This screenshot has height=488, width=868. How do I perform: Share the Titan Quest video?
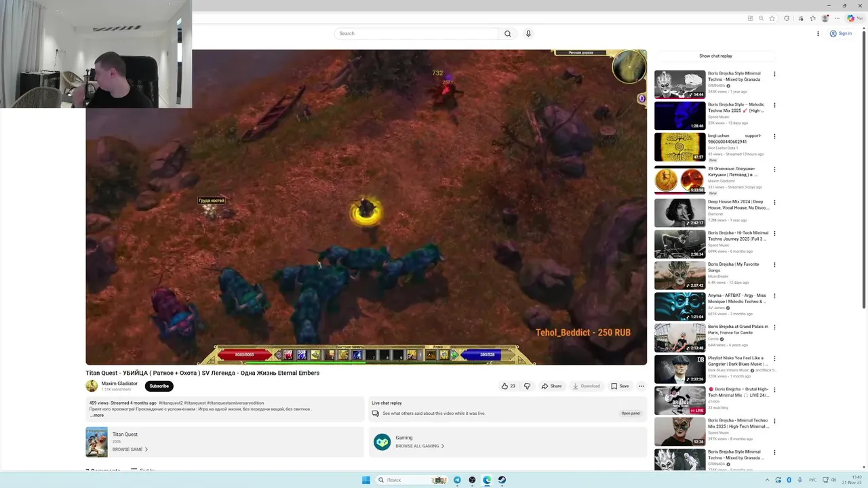pos(551,386)
